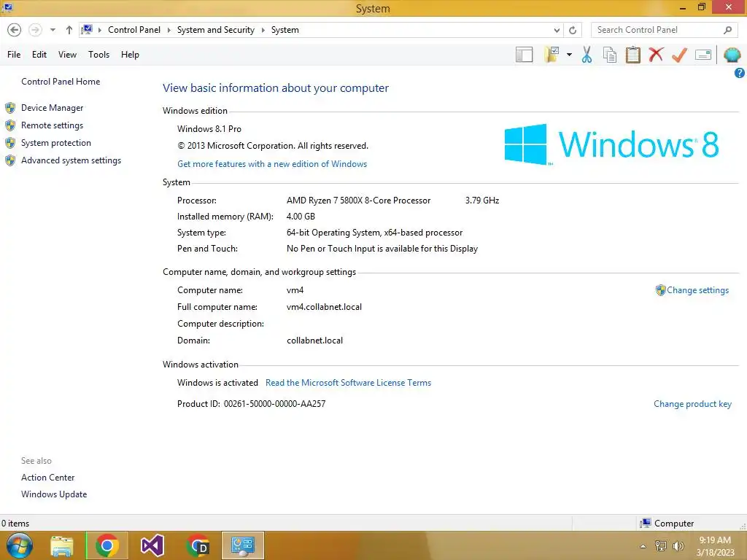The height and width of the screenshot is (560, 747).
Task: Click the search magnifier icon
Action: [727, 30]
